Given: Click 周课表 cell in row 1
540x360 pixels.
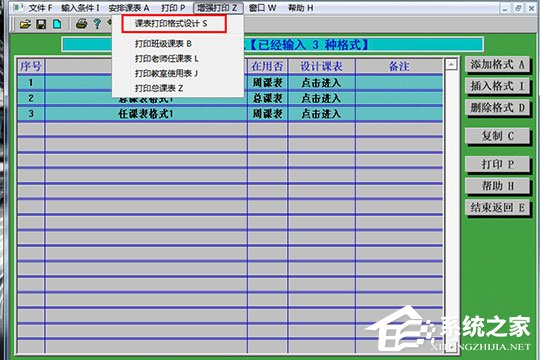Looking at the screenshot, I should [x=268, y=83].
